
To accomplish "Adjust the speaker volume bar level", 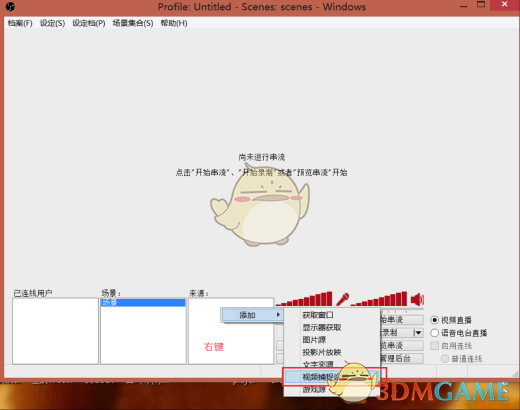I will (x=379, y=299).
